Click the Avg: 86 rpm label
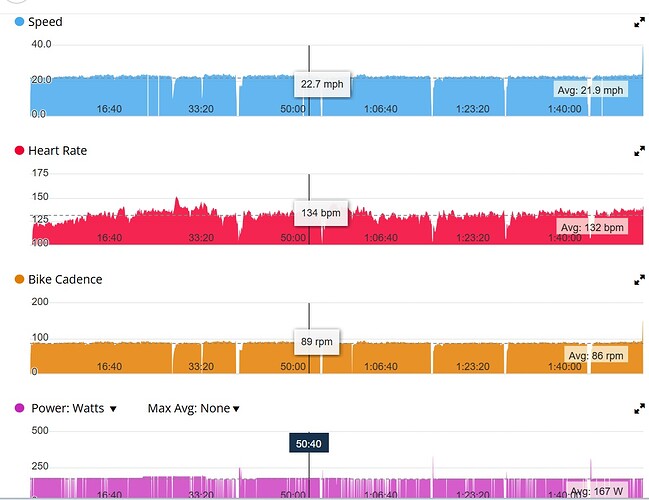The width and height of the screenshot is (649, 500). pos(595,356)
